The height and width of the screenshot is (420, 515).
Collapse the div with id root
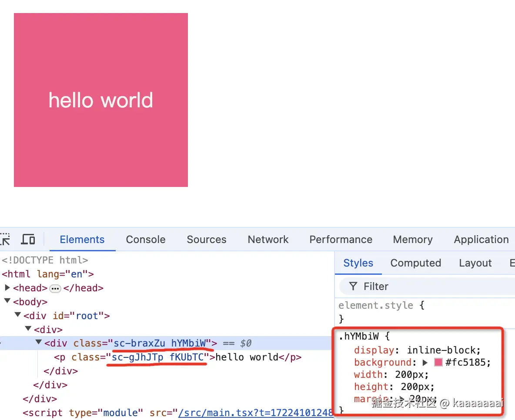coord(17,315)
